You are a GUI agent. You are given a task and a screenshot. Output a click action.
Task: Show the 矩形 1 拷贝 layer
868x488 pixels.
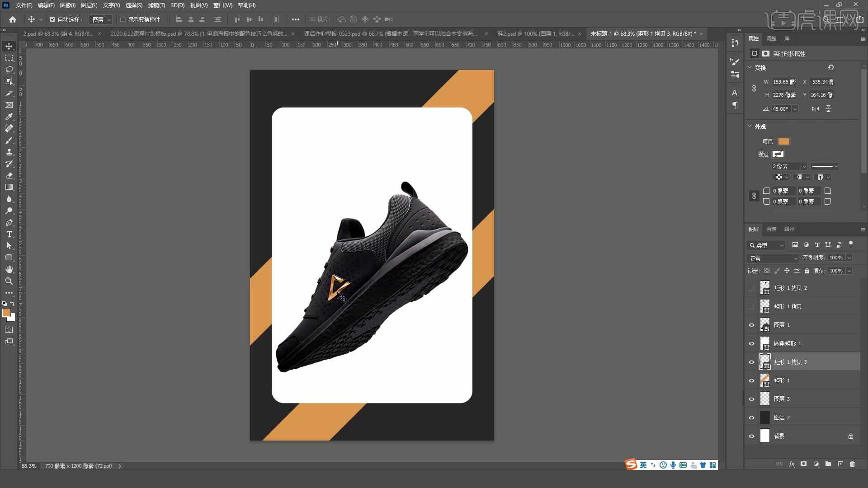pyautogui.click(x=751, y=306)
